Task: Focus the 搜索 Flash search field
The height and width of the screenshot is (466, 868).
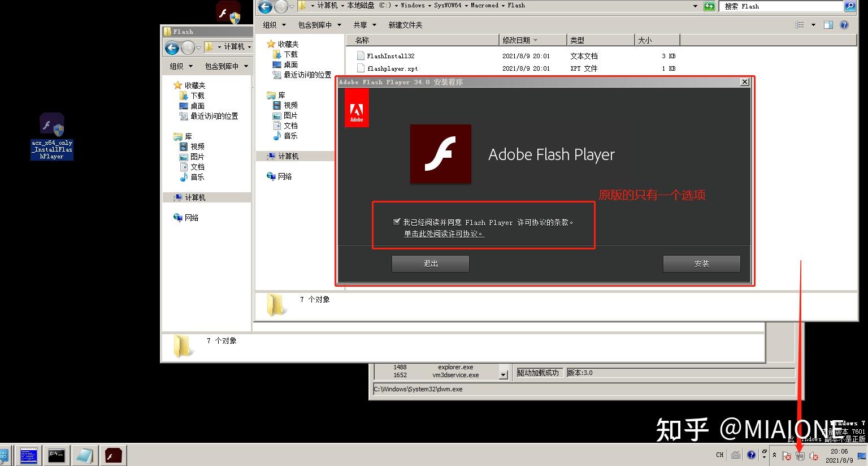Action: [783, 6]
